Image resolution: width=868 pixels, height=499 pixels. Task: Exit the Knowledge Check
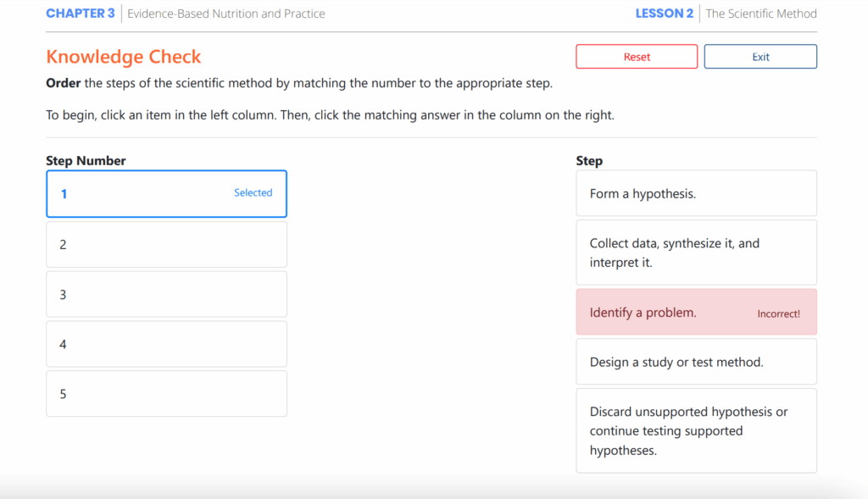point(760,57)
